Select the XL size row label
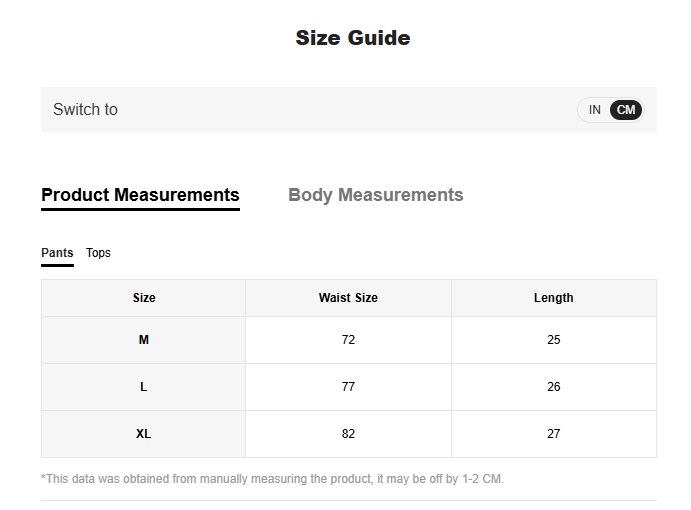This screenshot has height=510, width=691. pos(144,434)
